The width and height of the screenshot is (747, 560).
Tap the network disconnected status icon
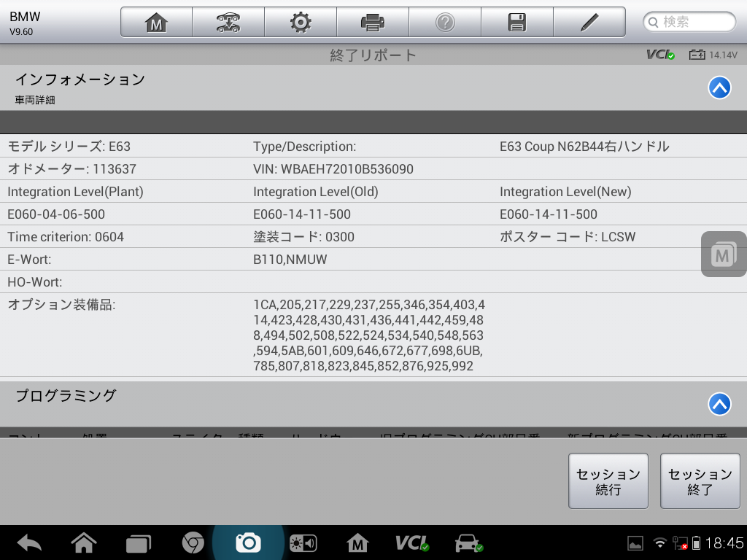click(680, 542)
